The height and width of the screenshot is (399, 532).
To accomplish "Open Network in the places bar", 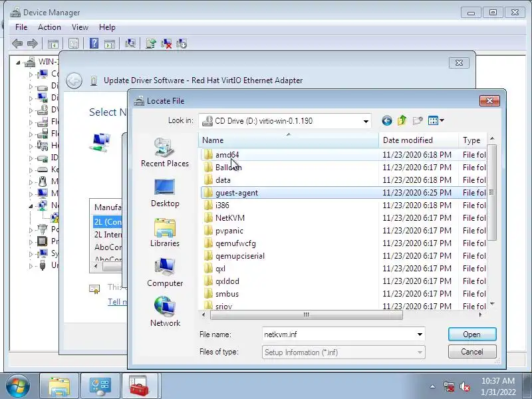I will point(165,312).
